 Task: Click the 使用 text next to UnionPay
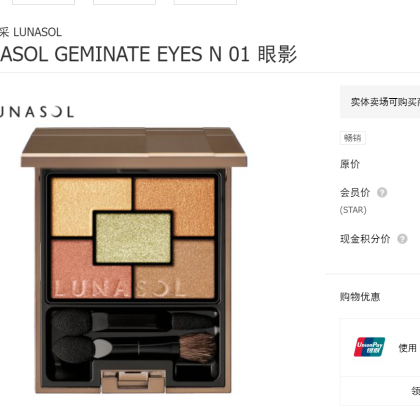click(x=408, y=348)
